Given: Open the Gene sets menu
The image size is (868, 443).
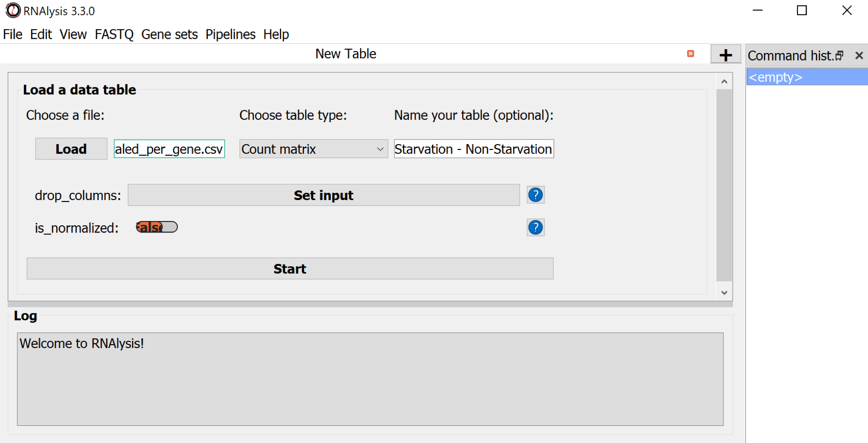Looking at the screenshot, I should coord(169,34).
